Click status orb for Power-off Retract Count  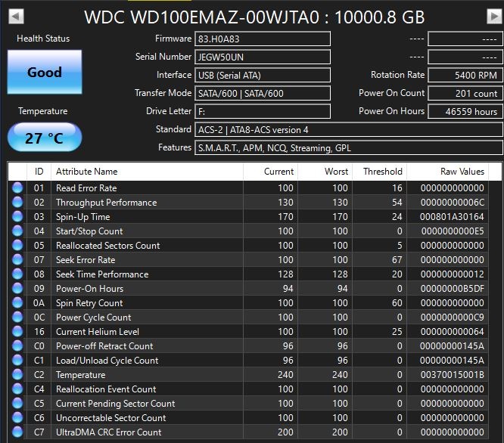coord(17,345)
